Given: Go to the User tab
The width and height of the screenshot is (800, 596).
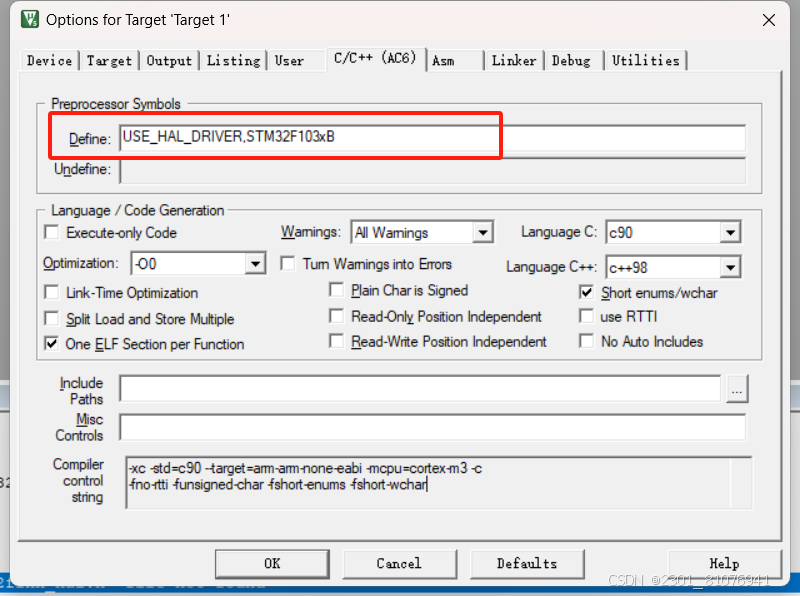Looking at the screenshot, I should (289, 61).
